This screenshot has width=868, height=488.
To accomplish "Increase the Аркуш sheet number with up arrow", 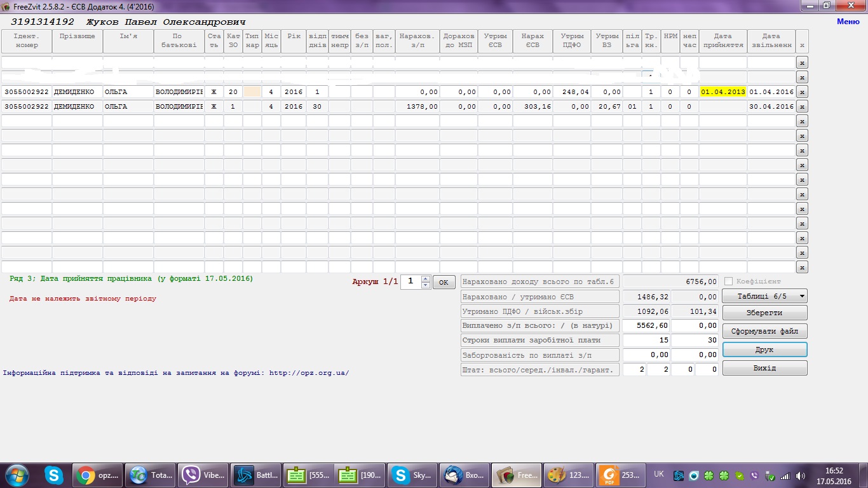I will (x=425, y=278).
